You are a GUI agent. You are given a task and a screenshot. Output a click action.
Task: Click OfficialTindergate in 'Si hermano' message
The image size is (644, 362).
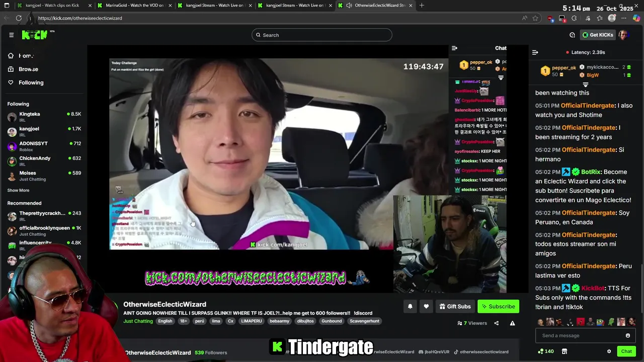pos(588,150)
